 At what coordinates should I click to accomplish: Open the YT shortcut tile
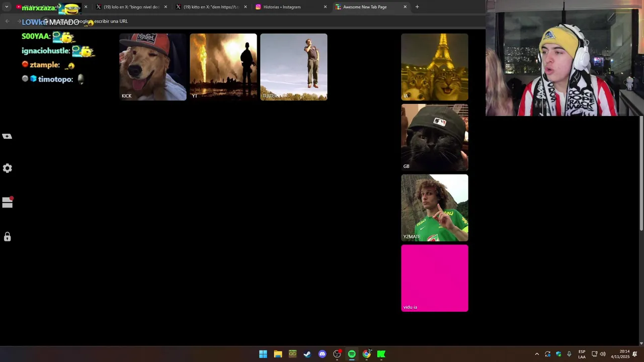223,67
